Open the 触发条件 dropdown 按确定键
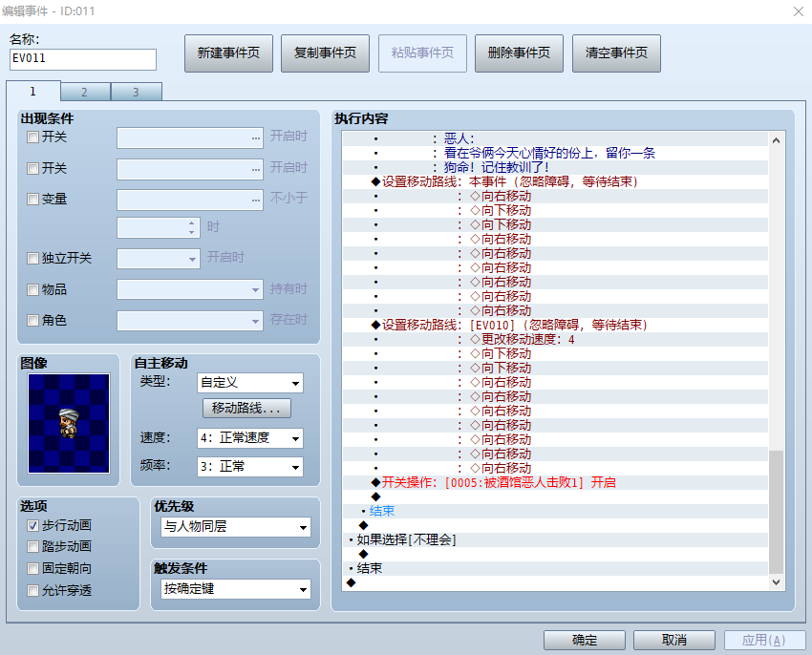 click(236, 589)
